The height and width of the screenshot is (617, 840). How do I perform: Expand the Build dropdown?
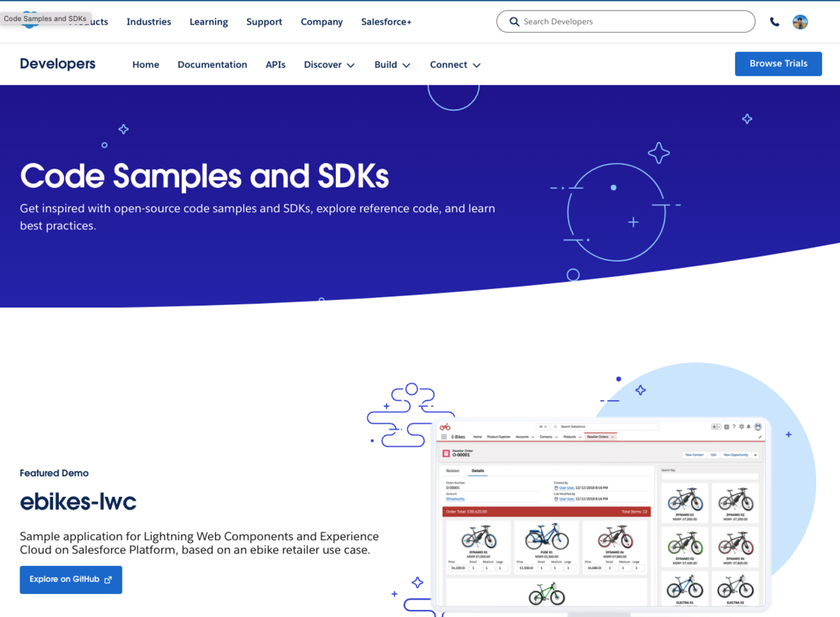392,64
